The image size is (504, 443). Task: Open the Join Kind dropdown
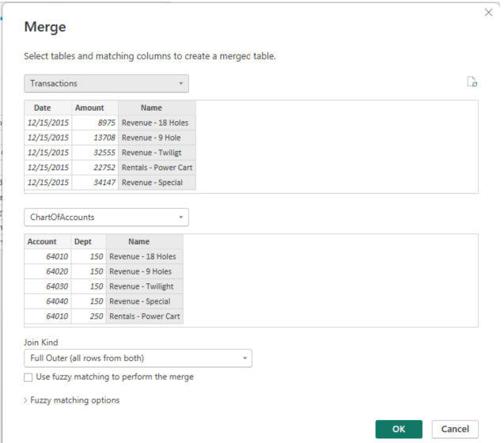(138, 358)
